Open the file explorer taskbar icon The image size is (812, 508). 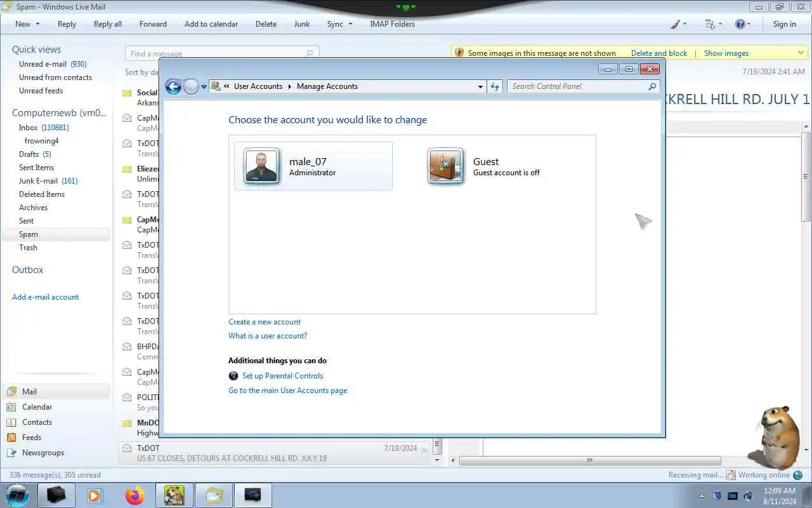point(214,495)
